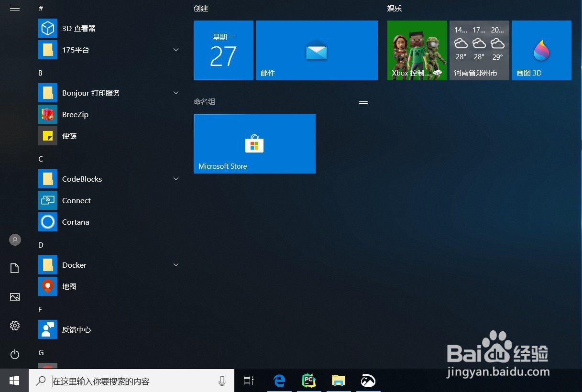Open PyCharm from the taskbar
582x392 pixels.
[309, 381]
